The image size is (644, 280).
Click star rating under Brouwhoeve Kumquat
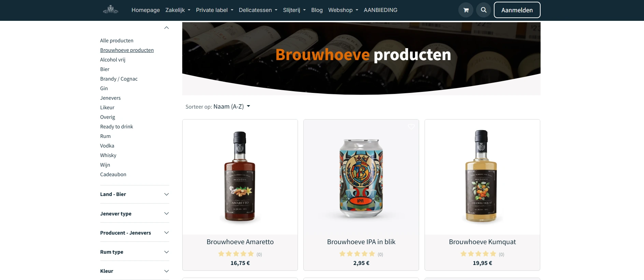(x=478, y=254)
